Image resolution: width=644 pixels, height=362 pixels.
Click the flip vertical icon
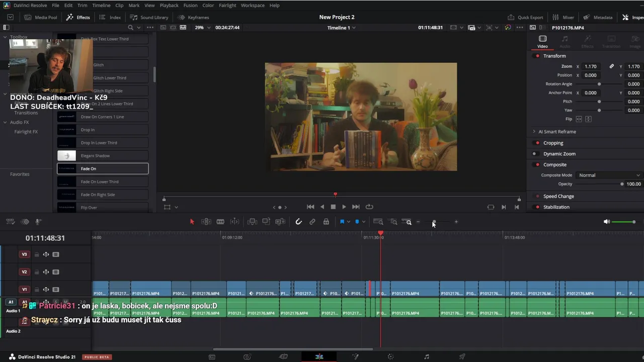click(588, 119)
